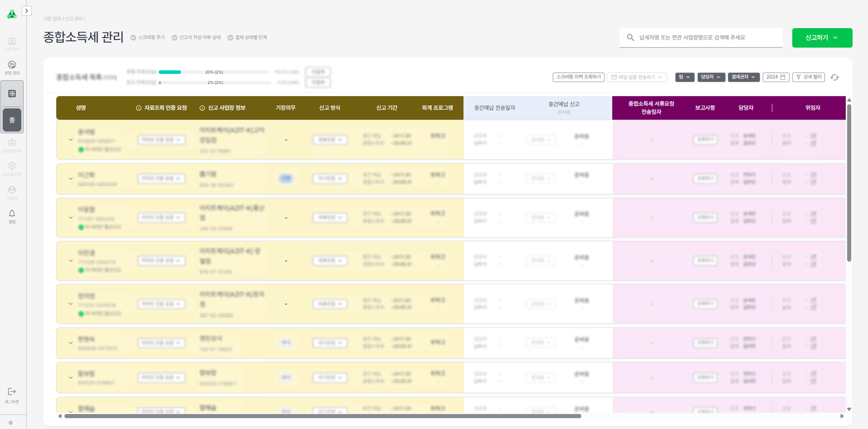Click the 스크래핑 이력 조회하기 button

click(578, 77)
